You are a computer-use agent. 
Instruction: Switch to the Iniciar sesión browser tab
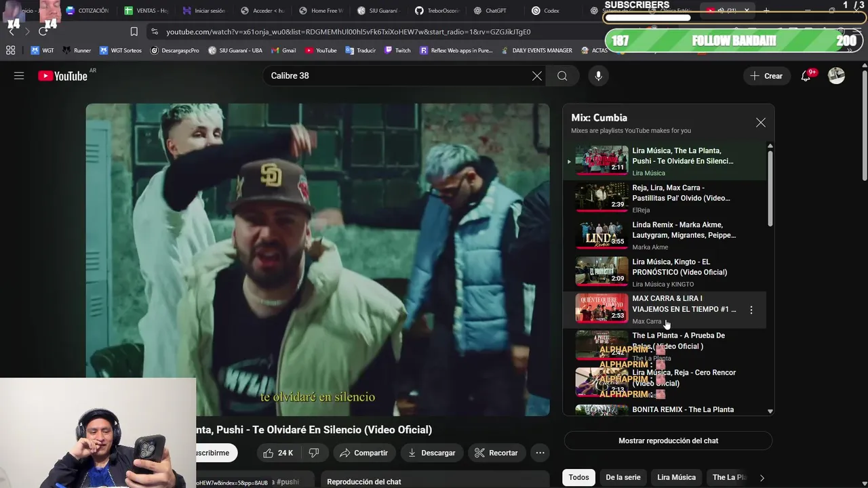point(204,11)
